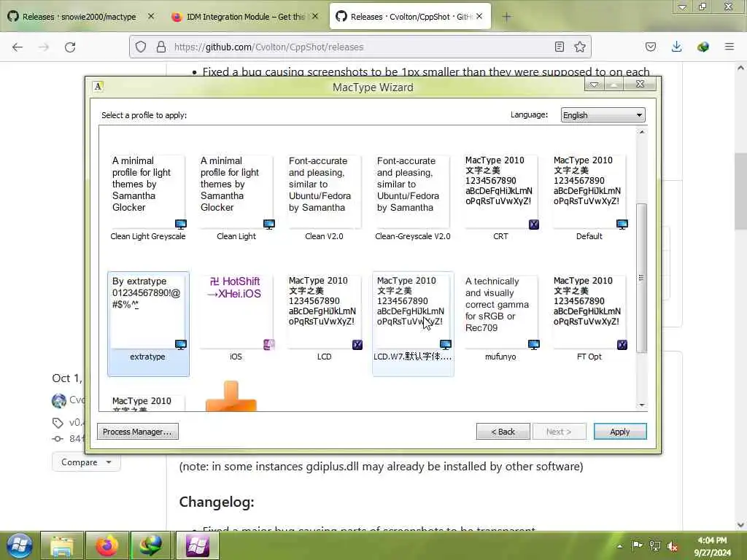Click the monitor icon on Clean Light
Viewport: 747px width, 560px height.
pyautogui.click(x=269, y=225)
